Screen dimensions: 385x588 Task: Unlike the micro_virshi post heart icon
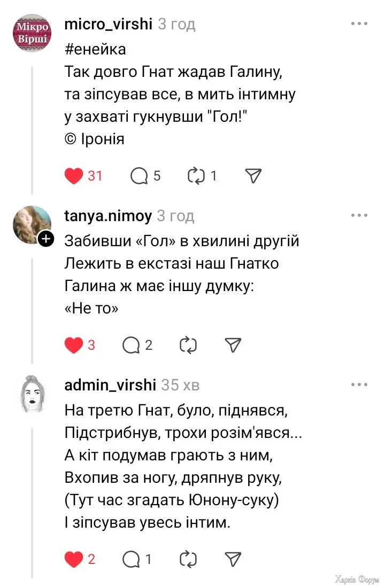coord(74,176)
